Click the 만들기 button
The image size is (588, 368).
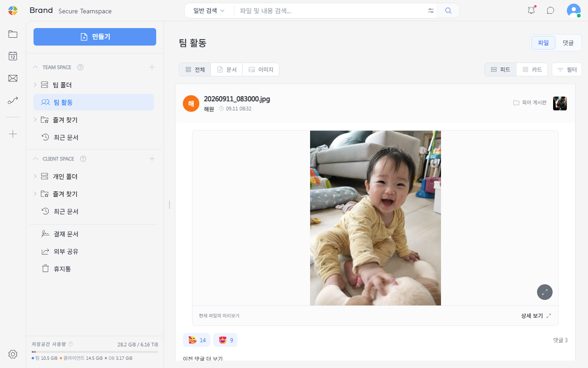95,37
